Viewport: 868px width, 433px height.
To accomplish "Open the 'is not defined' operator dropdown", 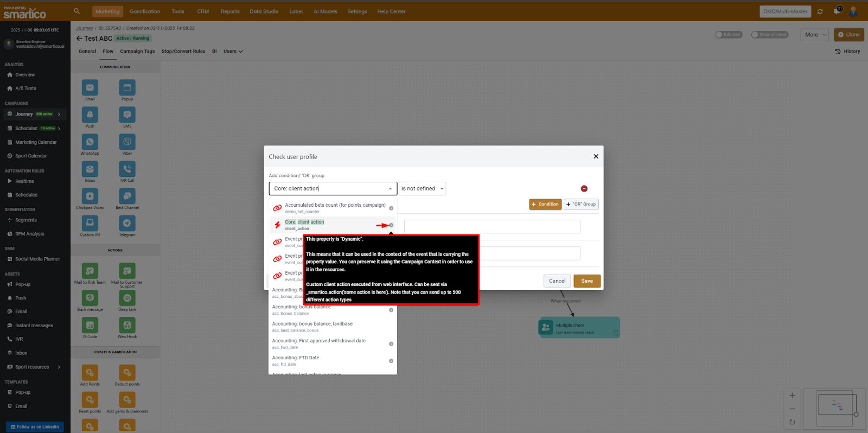I will tap(422, 189).
